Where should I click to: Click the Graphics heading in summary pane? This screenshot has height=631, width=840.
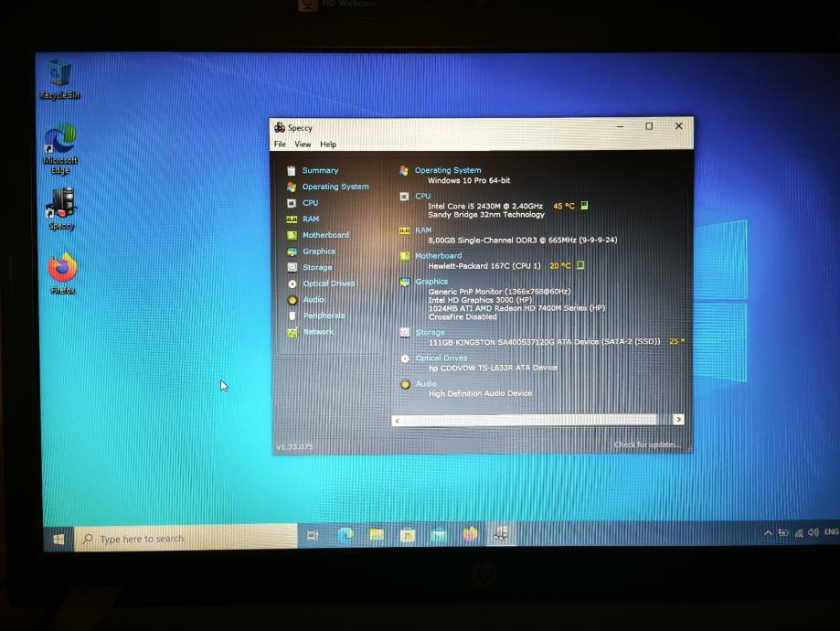pos(431,282)
